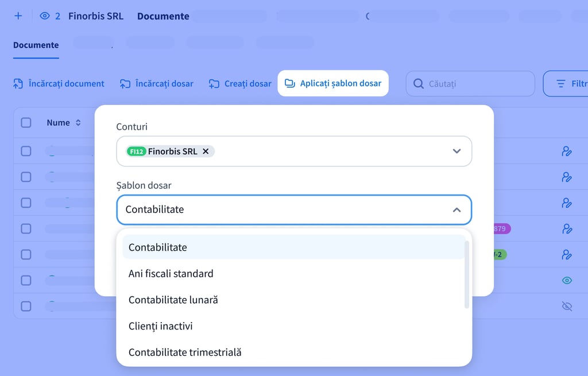Click the first row's edit signature icon
Viewport: 588px width, 376px height.
click(x=567, y=152)
